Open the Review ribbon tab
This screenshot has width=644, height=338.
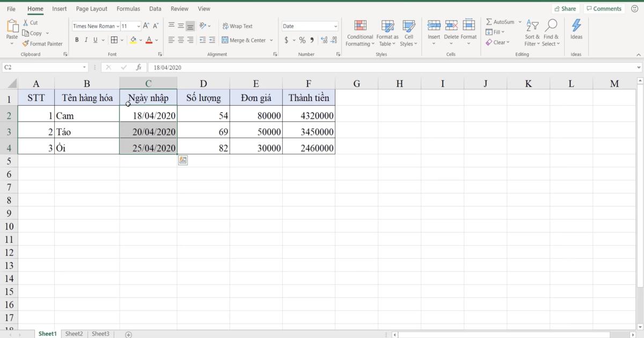[x=179, y=9]
